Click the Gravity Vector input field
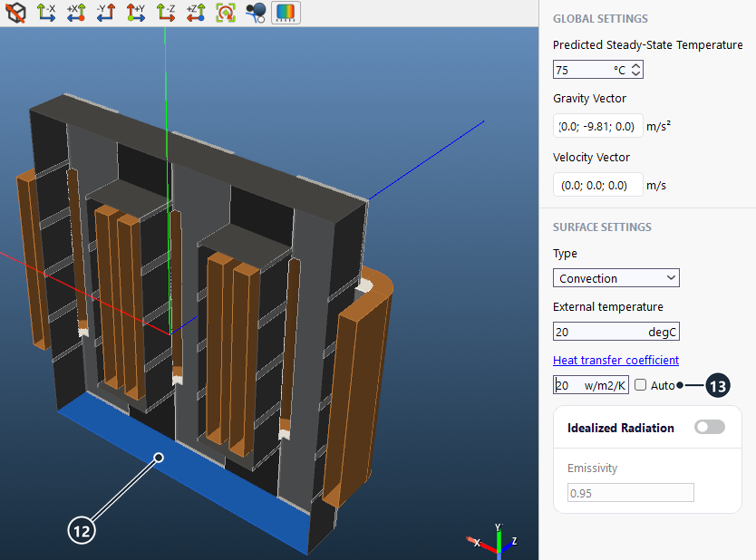The width and height of the screenshot is (756, 560). pos(598,126)
